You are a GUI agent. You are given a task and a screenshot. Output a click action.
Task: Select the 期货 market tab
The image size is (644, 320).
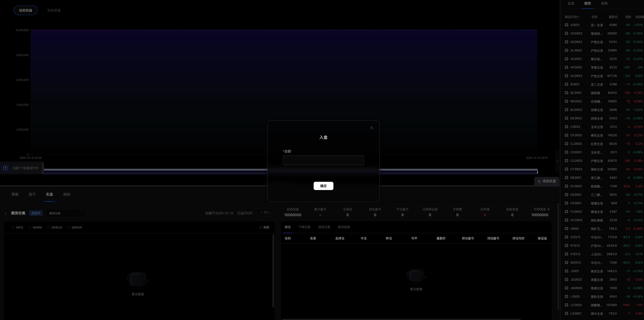[588, 4]
